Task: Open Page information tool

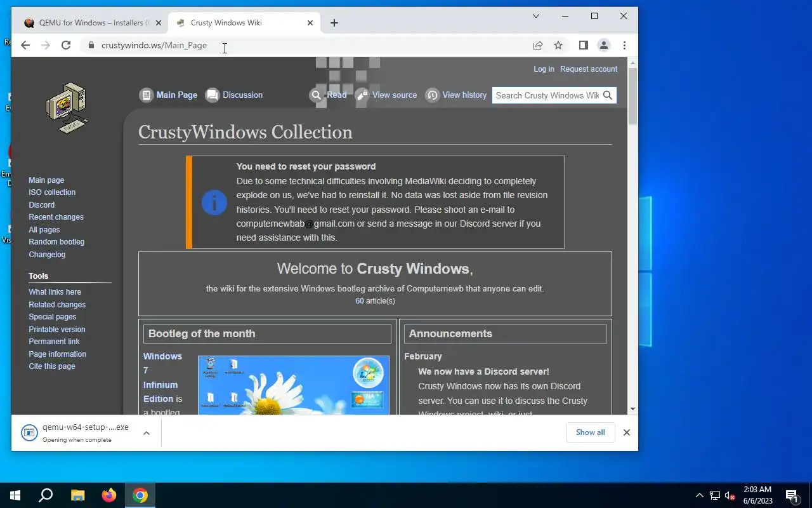Action: tap(57, 354)
